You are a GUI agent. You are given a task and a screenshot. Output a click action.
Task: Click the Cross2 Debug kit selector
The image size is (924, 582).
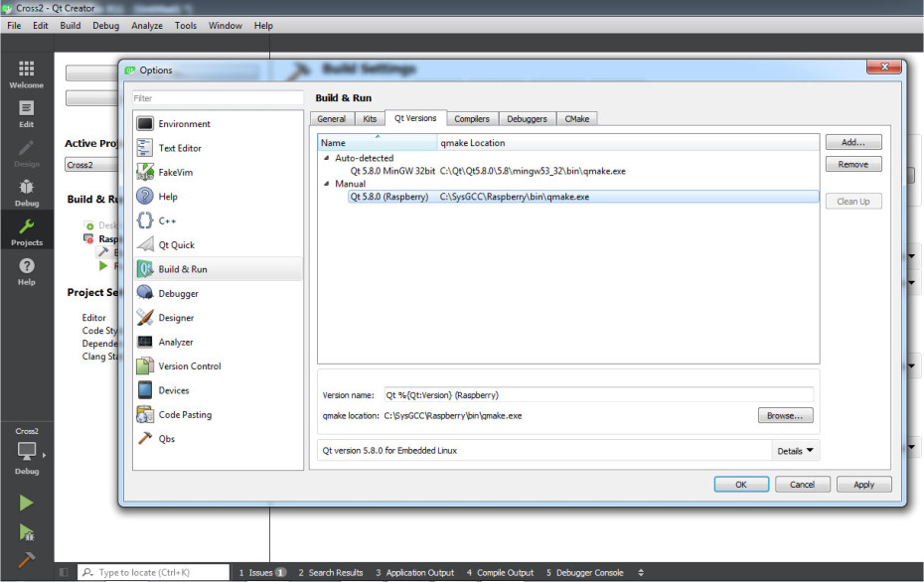pos(27,451)
